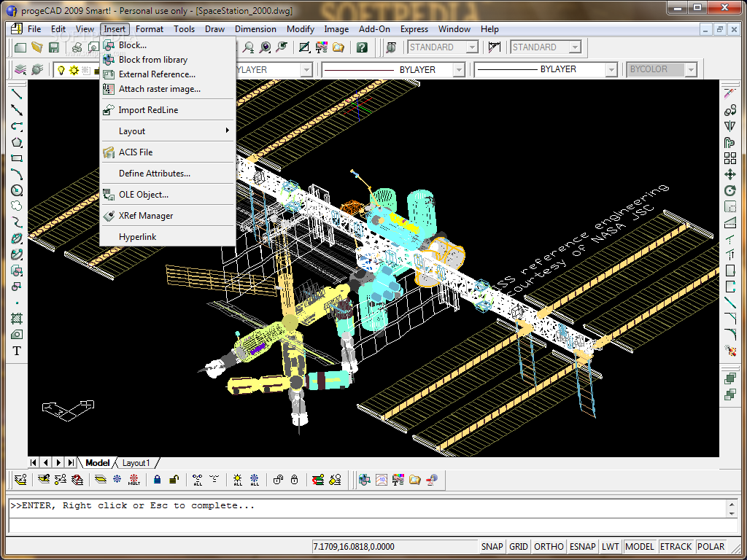This screenshot has width=747, height=560.
Task: Save the drawing with the floppy icon
Action: [x=53, y=47]
